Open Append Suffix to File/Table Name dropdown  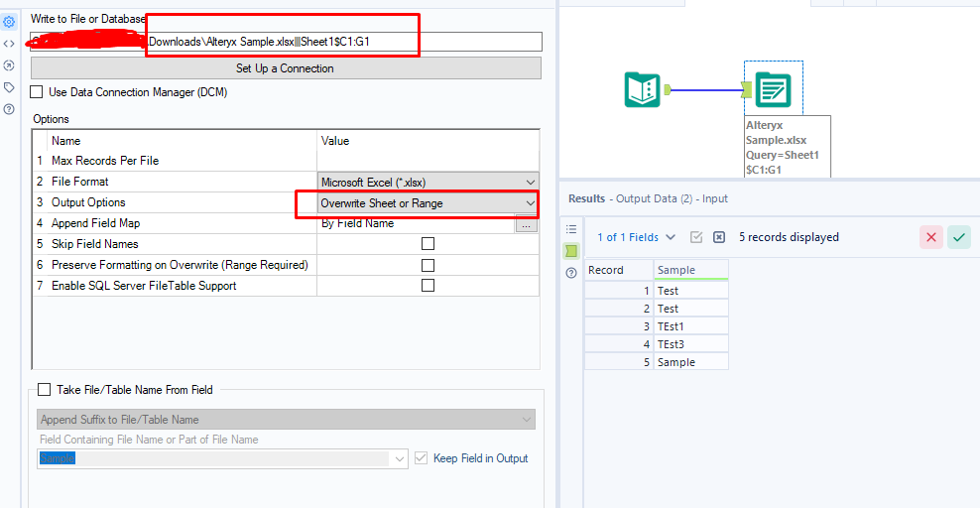point(287,420)
